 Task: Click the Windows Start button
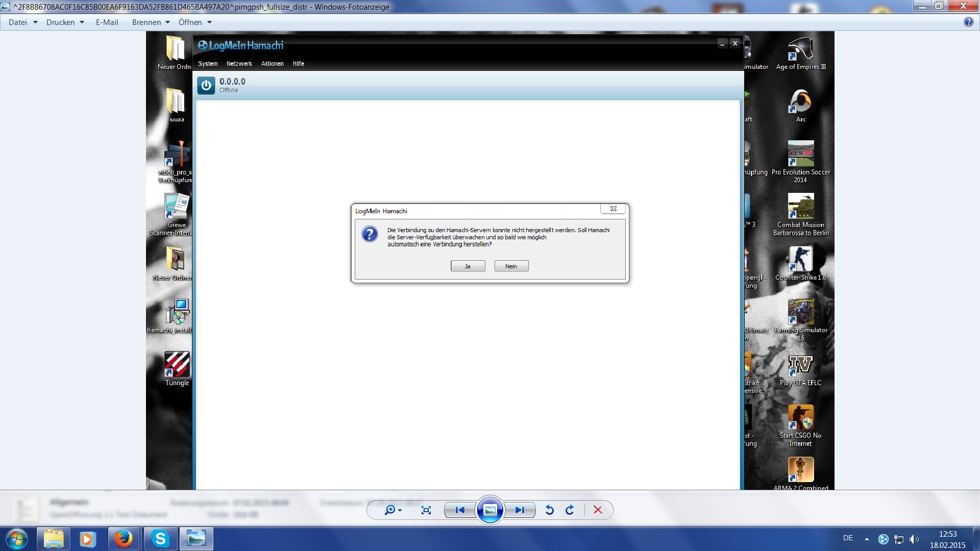click(x=17, y=539)
